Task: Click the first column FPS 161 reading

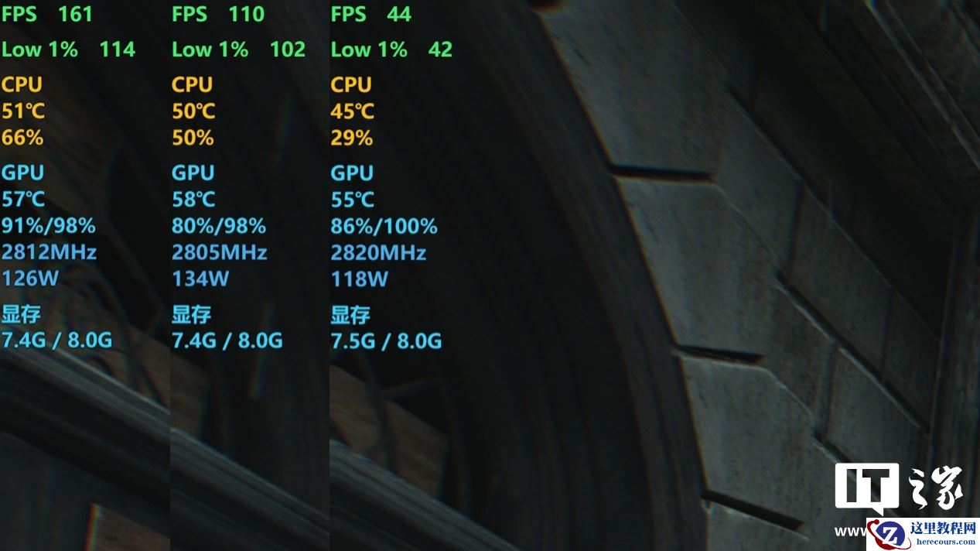Action: 46,14
